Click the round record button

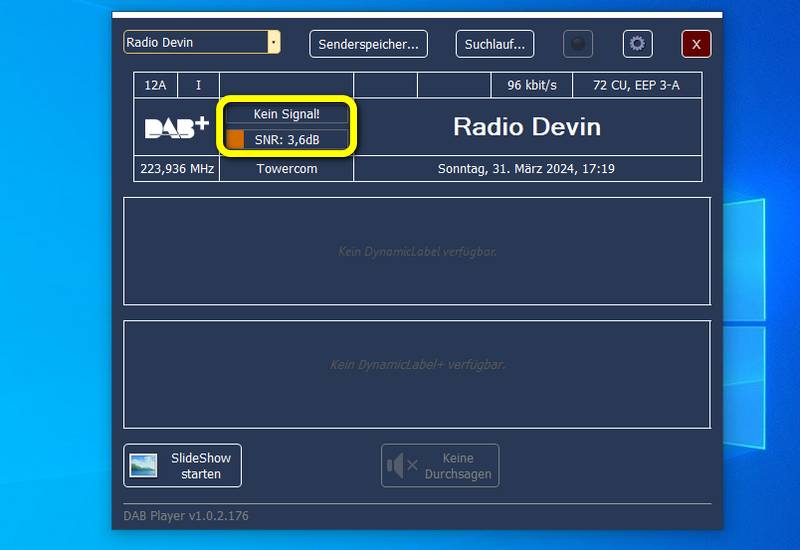tap(578, 44)
